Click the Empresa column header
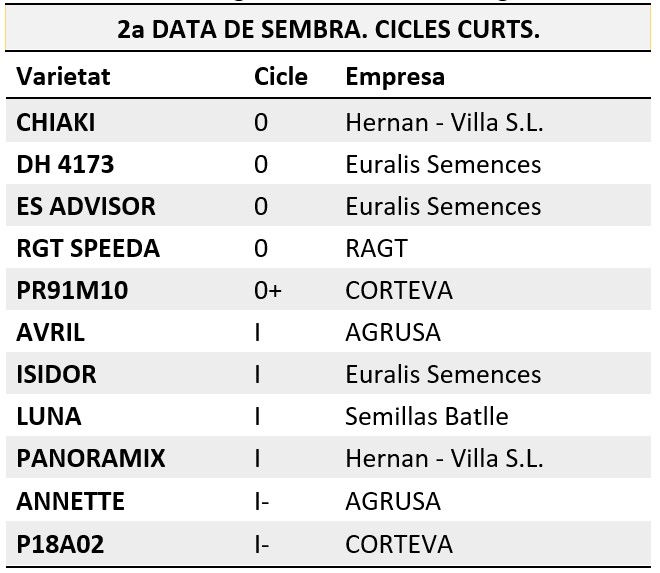The width and height of the screenshot is (660, 573). pos(395,77)
